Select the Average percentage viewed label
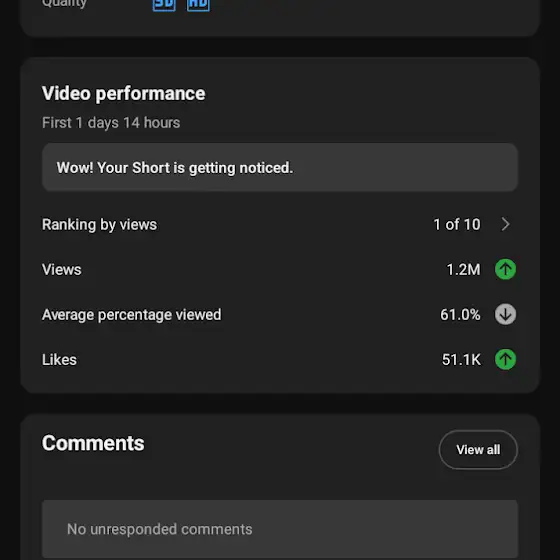Viewport: 560px width, 560px height. click(x=131, y=315)
